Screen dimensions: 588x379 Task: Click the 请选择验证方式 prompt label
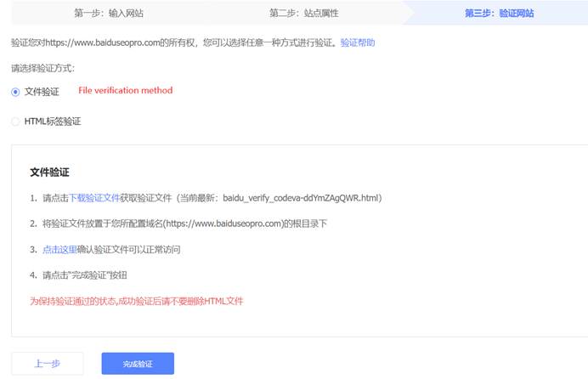(43, 68)
